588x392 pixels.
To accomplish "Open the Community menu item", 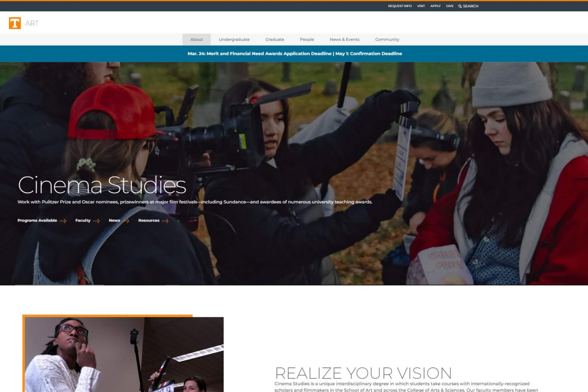I will 387,40.
